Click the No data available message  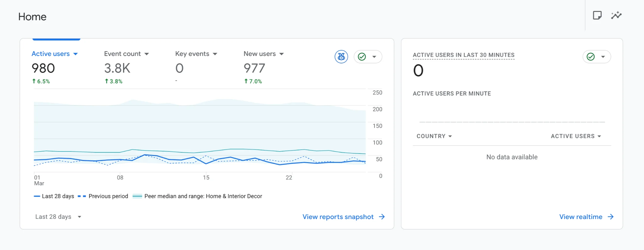[x=512, y=157]
